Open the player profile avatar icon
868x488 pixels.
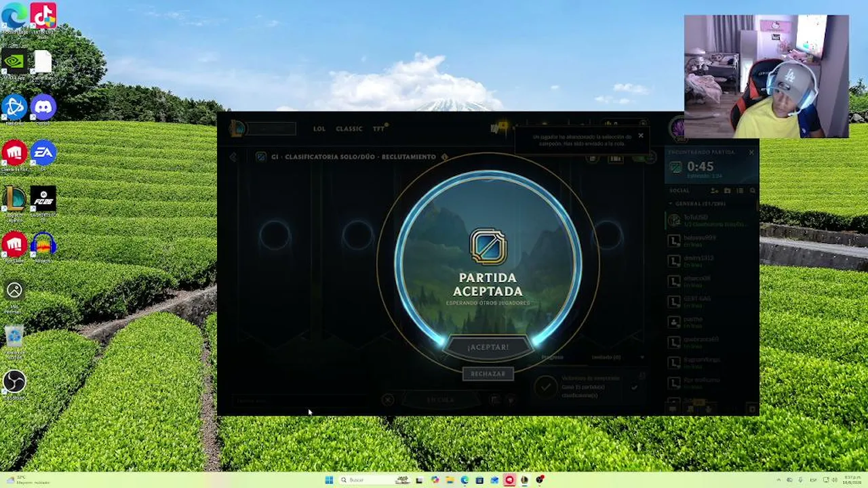(677, 127)
